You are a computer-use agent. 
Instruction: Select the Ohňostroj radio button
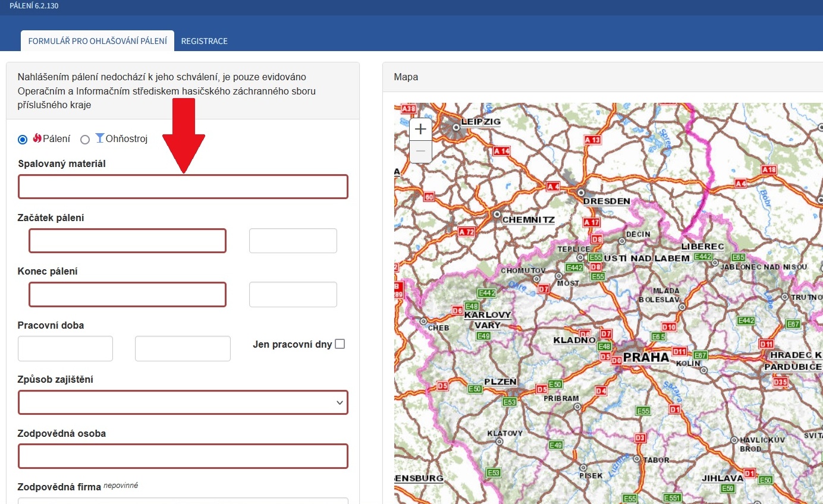click(x=85, y=140)
